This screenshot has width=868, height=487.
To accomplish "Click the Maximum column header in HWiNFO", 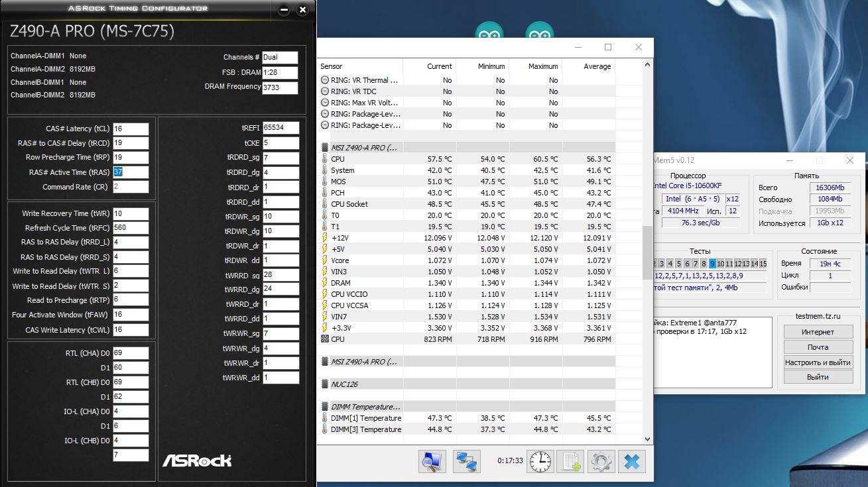I will (x=535, y=66).
